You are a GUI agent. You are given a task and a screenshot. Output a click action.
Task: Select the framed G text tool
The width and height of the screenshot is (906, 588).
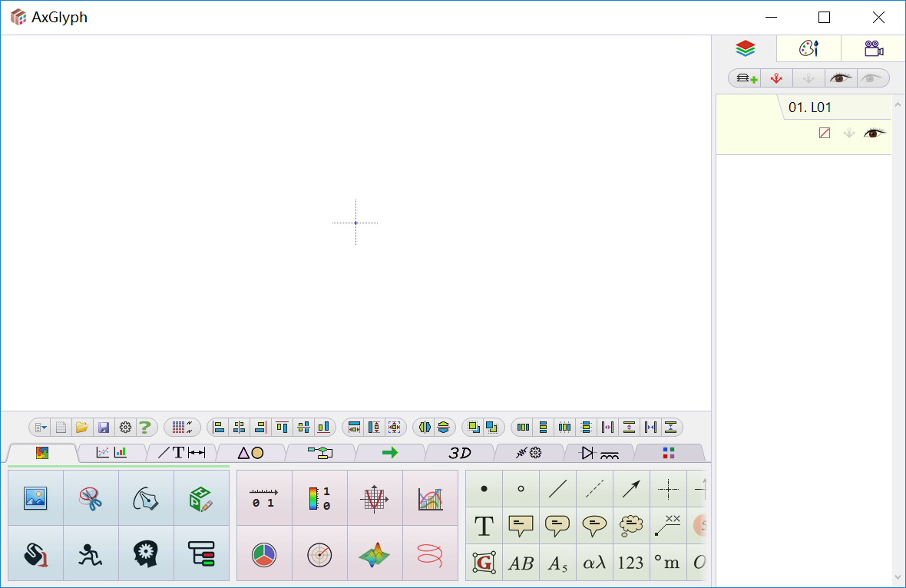(484, 562)
